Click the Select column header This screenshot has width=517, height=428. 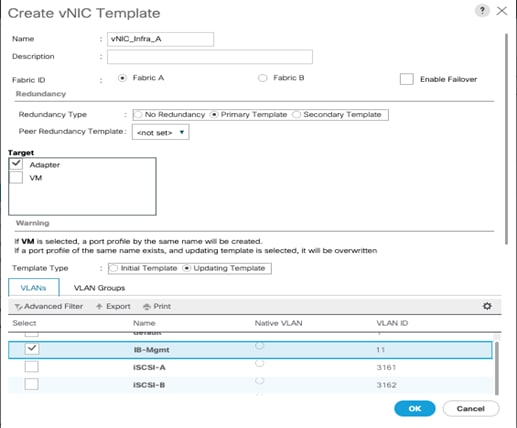24,323
